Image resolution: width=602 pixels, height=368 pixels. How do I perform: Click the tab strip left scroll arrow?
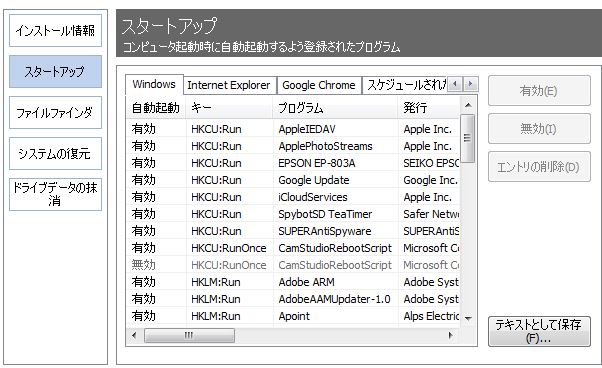pos(455,84)
